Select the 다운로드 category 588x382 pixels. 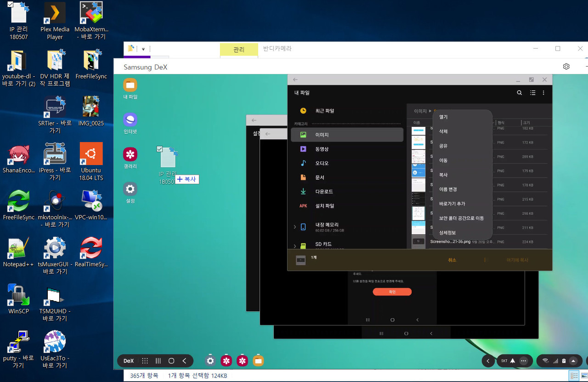[x=347, y=192]
